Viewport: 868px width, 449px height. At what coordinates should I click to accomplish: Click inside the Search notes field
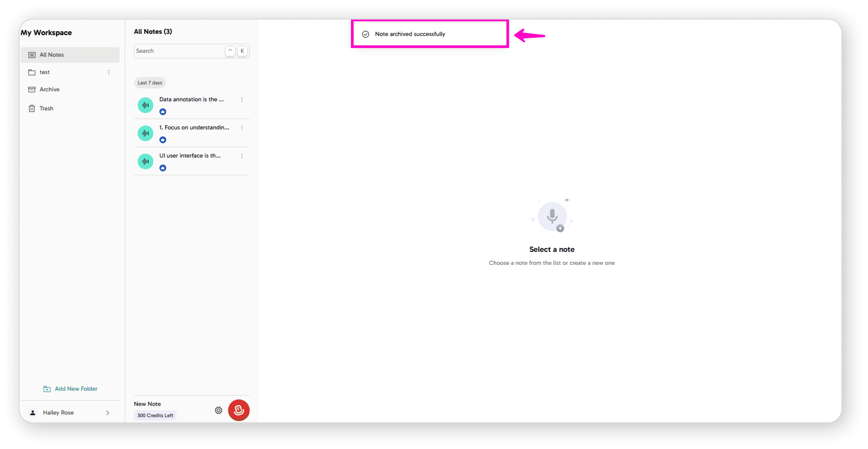click(175, 51)
